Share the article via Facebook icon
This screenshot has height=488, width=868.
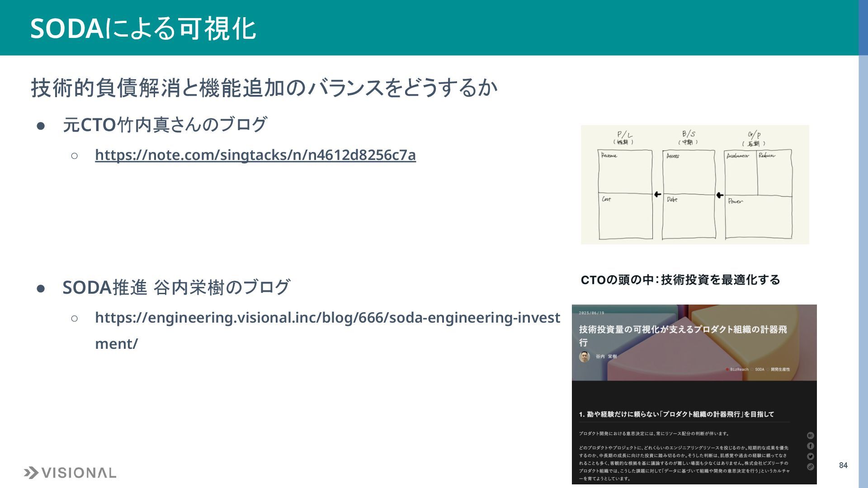click(810, 446)
